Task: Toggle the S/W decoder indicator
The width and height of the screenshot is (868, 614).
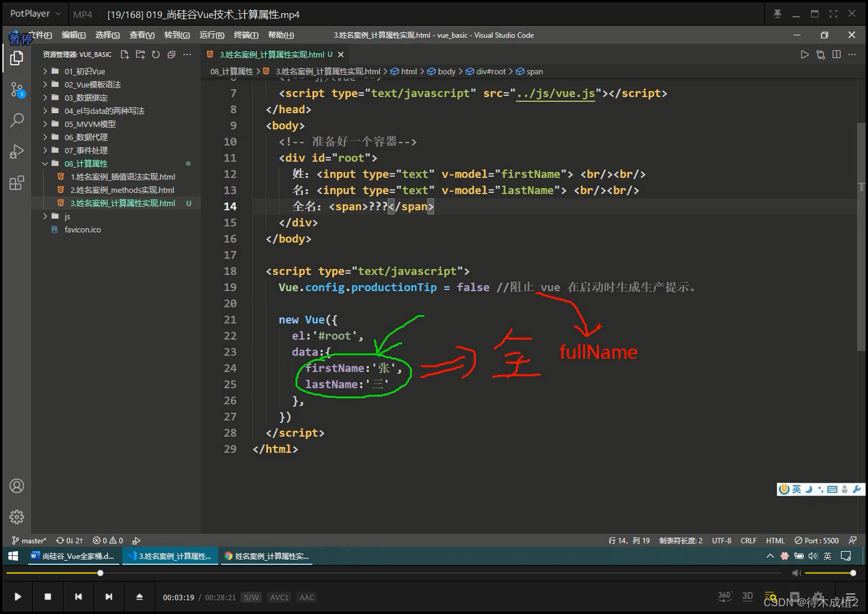Action: click(251, 597)
